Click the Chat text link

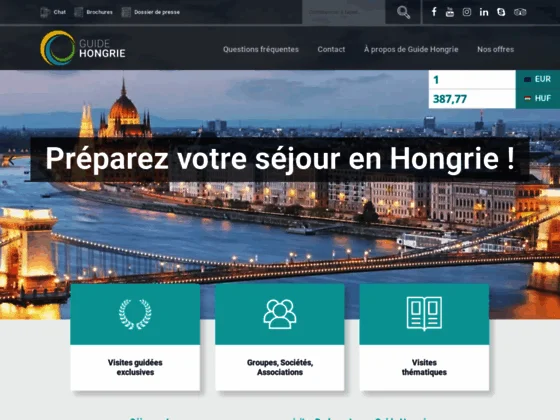pyautogui.click(x=60, y=12)
